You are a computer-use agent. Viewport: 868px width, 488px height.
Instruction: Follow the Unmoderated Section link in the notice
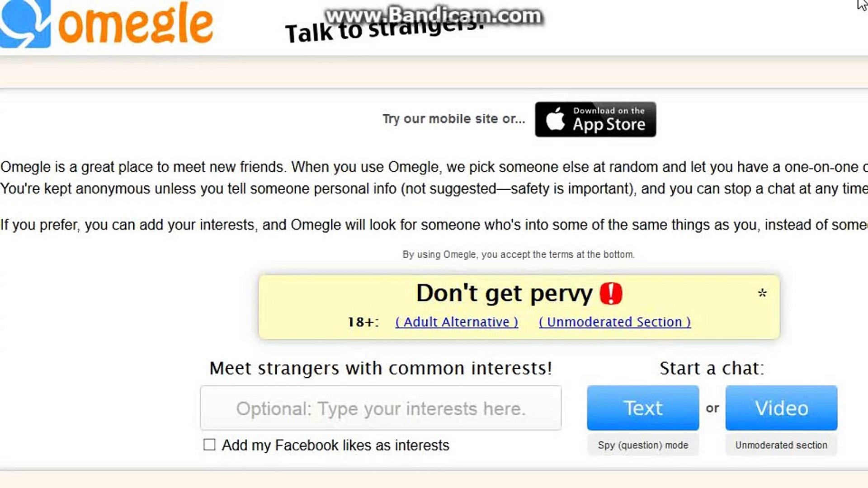tap(615, 322)
